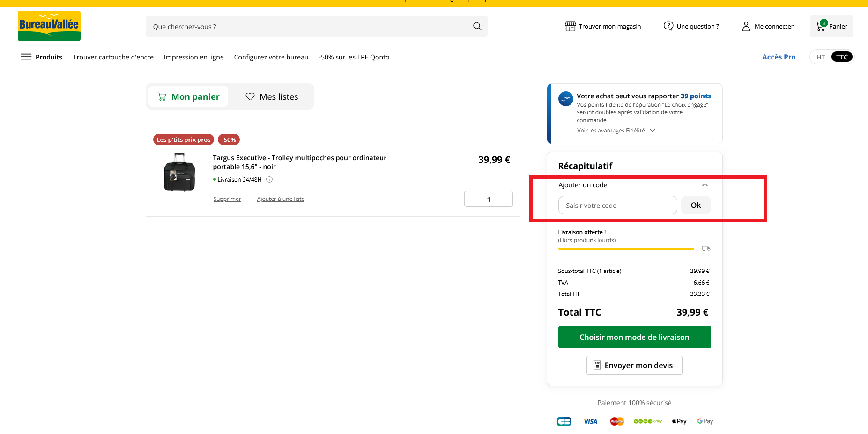Open Trouver cartouche d'encre menu
Viewport: 868px width, 434px height.
(113, 57)
